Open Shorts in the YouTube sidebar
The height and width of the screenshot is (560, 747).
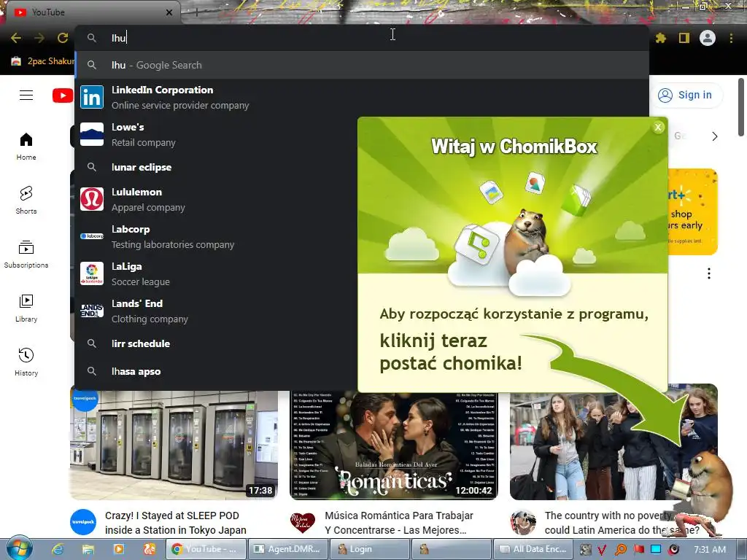coord(26,200)
